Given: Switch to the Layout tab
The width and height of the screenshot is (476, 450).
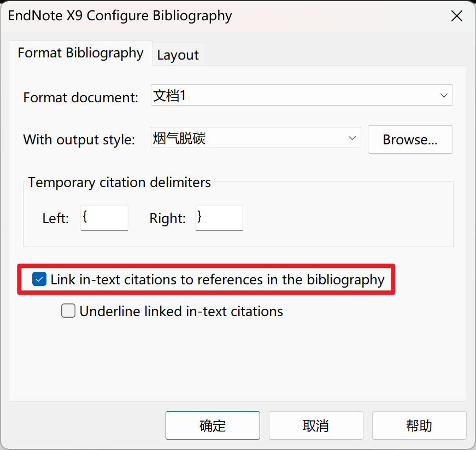Looking at the screenshot, I should coord(178,55).
